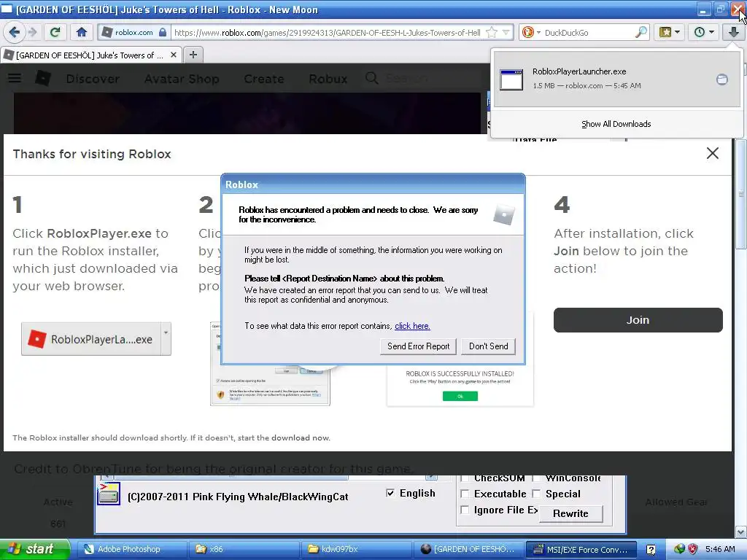Toggle the Ignore File Ex checkbox
The height and width of the screenshot is (560, 747).
(465, 510)
